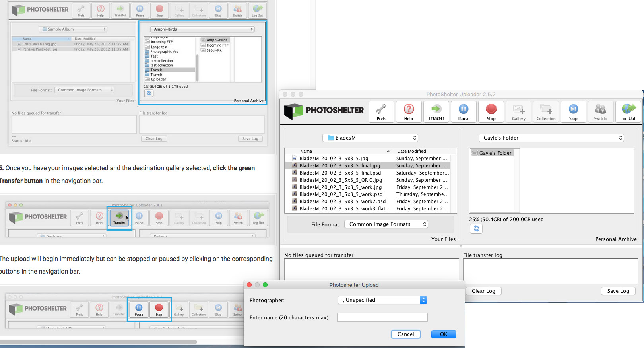644x348 pixels.
Task: Click Collection icon in Uploader 2.5.2 toolbar
Action: point(546,112)
